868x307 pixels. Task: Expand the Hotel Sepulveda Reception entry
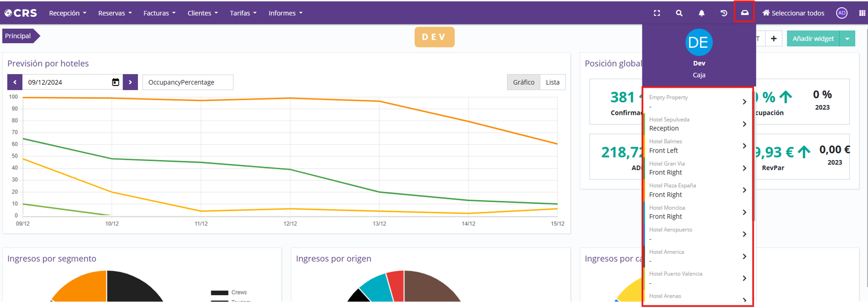(x=744, y=124)
